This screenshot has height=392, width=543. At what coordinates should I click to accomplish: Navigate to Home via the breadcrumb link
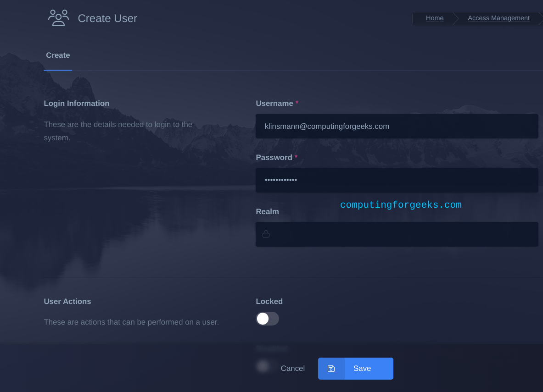(x=434, y=18)
